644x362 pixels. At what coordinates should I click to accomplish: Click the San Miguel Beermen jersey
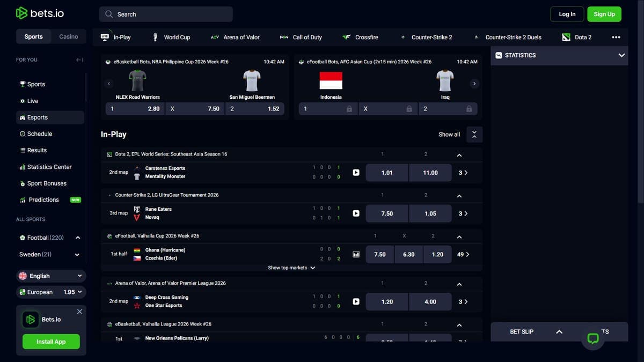[252, 81]
